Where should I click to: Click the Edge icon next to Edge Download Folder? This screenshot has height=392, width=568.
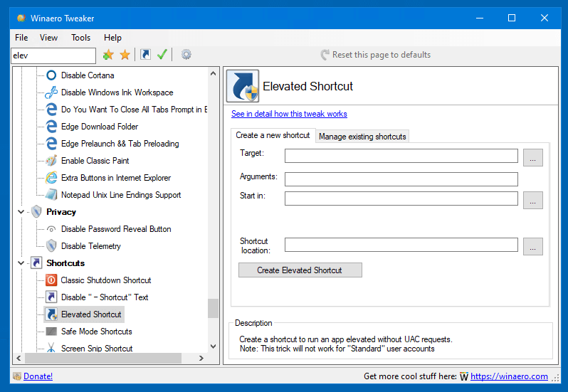coord(51,127)
